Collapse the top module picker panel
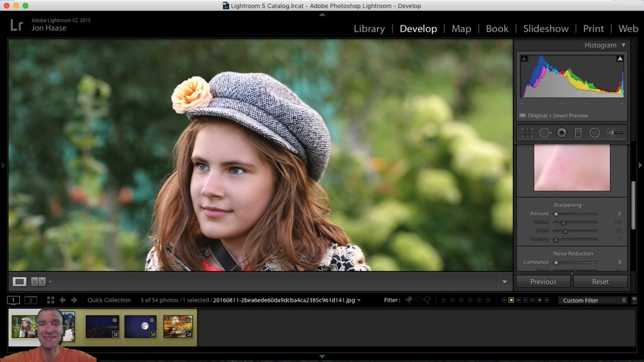 click(x=322, y=15)
